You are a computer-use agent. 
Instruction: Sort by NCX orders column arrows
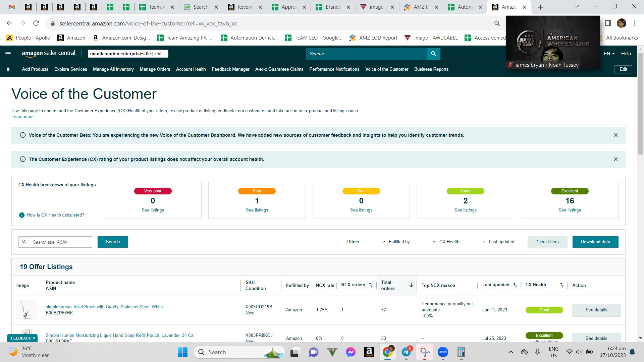pyautogui.click(x=371, y=285)
